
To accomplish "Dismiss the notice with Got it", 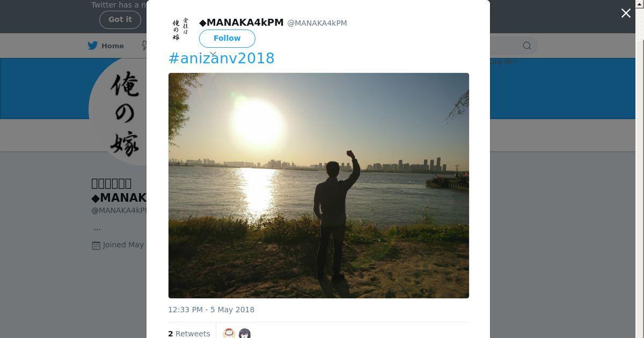I will coord(120,19).
